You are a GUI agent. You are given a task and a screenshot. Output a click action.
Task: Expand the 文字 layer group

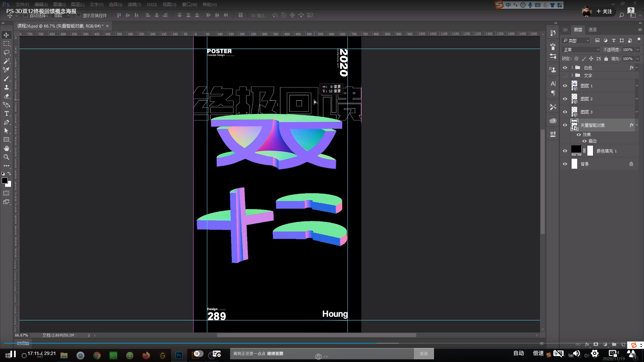572,75
